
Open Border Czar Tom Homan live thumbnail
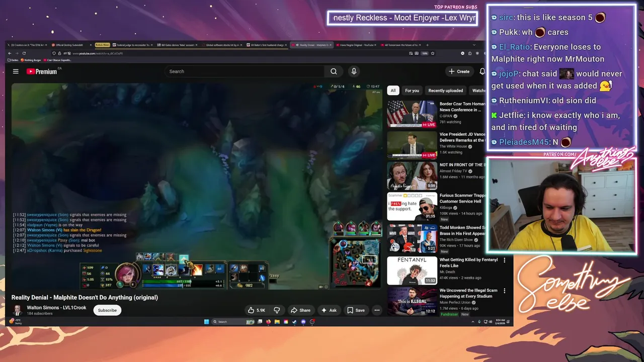[412, 114]
